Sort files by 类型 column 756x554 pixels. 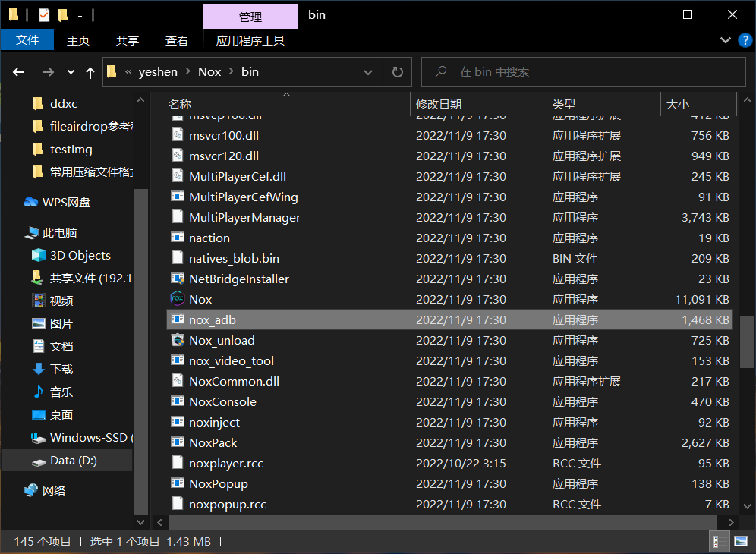[x=564, y=104]
